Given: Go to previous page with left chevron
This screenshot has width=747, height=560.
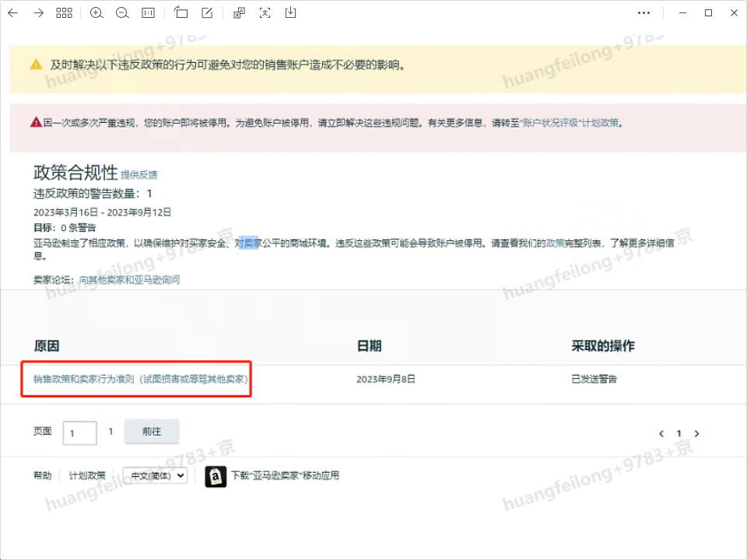Looking at the screenshot, I should pyautogui.click(x=661, y=433).
